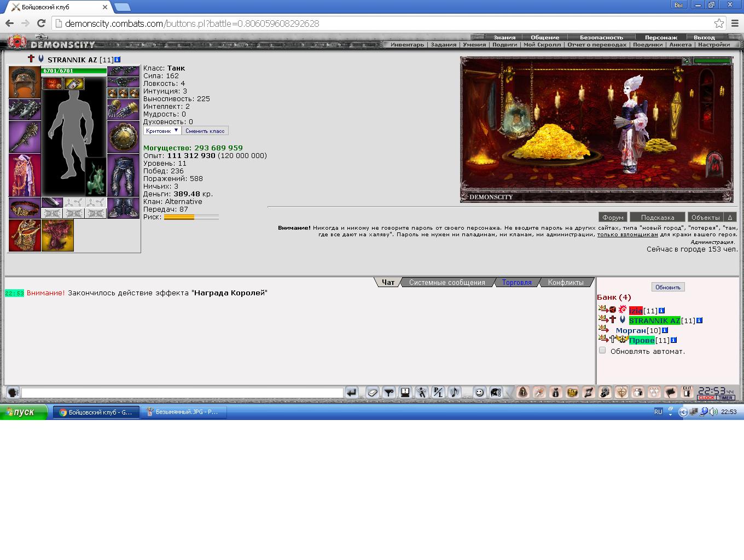The image size is (744, 560).
Task: Select the plate leggings slot
Action: (x=123, y=176)
